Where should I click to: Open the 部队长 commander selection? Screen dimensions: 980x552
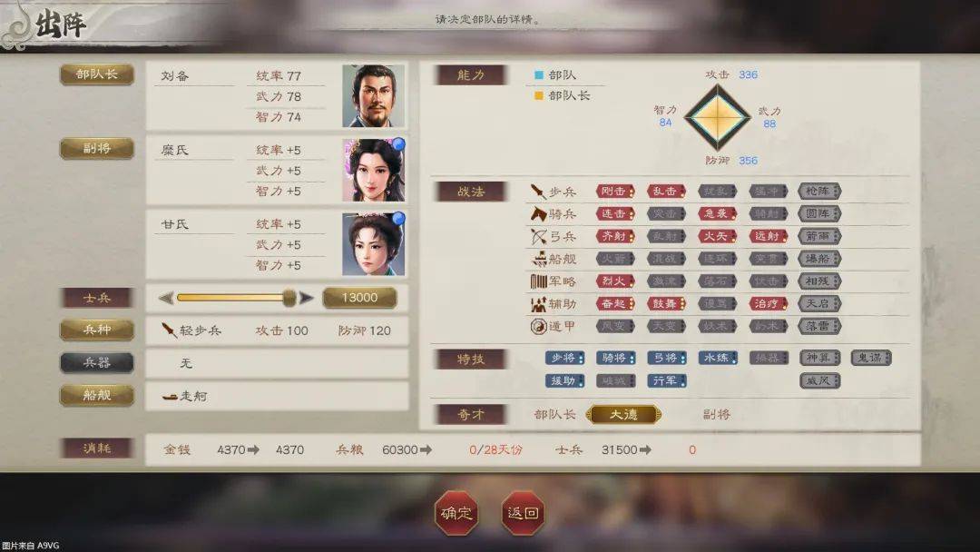tap(97, 74)
